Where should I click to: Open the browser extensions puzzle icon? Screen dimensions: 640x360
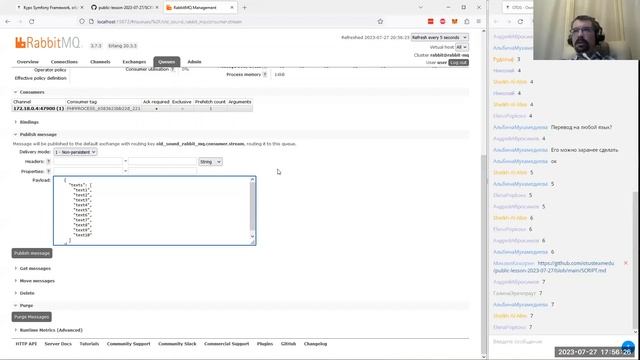click(467, 21)
